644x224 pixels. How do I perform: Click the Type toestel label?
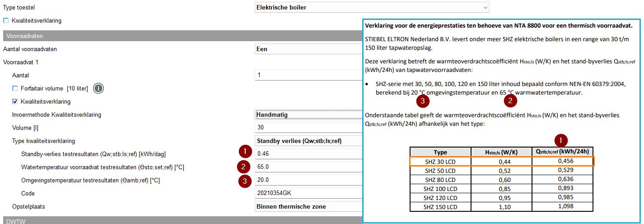click(19, 8)
